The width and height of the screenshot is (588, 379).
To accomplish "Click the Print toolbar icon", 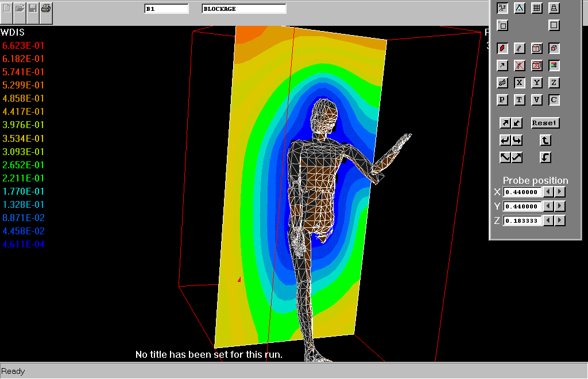I will 46,9.
